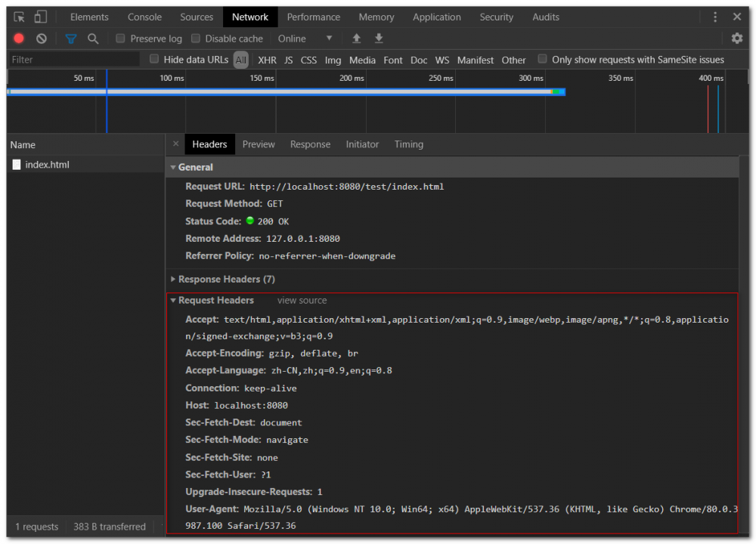Collapse the Request Headers section
756x544 pixels.
click(x=173, y=300)
